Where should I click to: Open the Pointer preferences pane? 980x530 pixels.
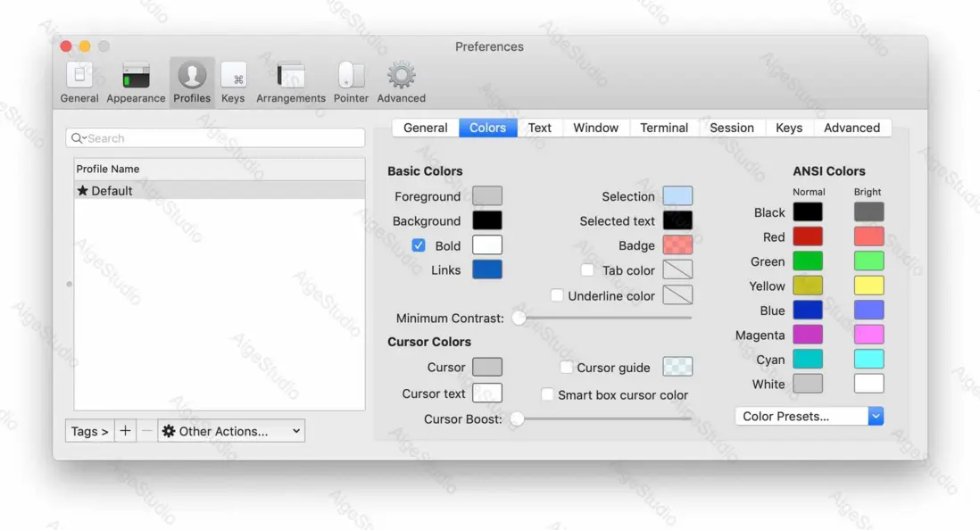click(x=351, y=80)
